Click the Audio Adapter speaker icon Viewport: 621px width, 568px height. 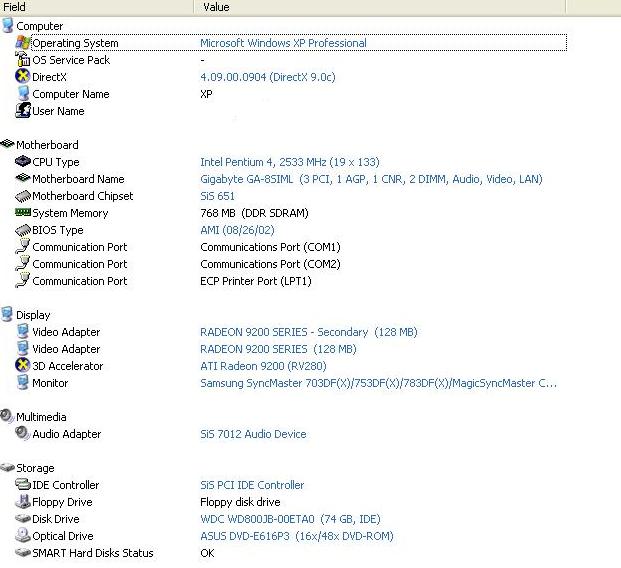[23, 434]
